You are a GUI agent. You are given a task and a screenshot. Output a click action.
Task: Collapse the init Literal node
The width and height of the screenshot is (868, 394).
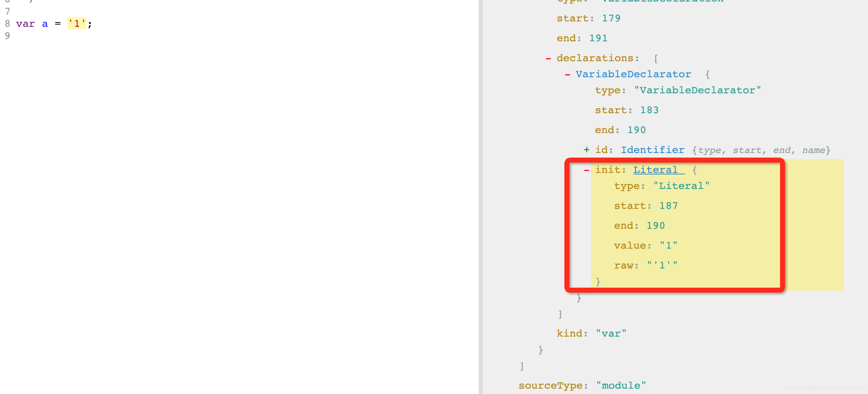click(x=587, y=170)
